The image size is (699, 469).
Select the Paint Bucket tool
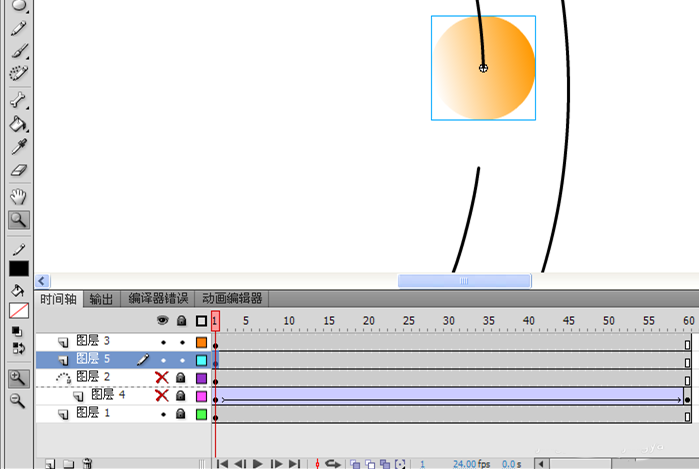click(x=19, y=124)
